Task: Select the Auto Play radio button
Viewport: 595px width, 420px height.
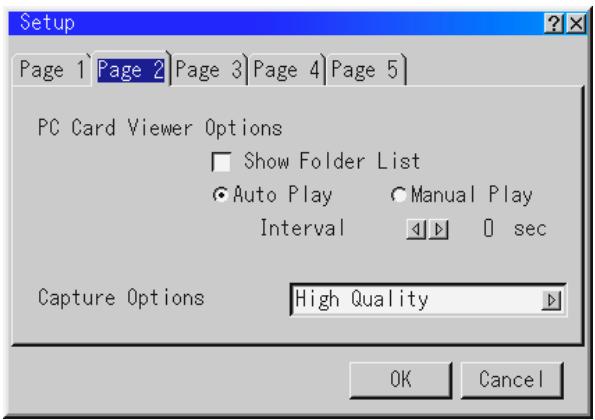Action: pyautogui.click(x=220, y=195)
